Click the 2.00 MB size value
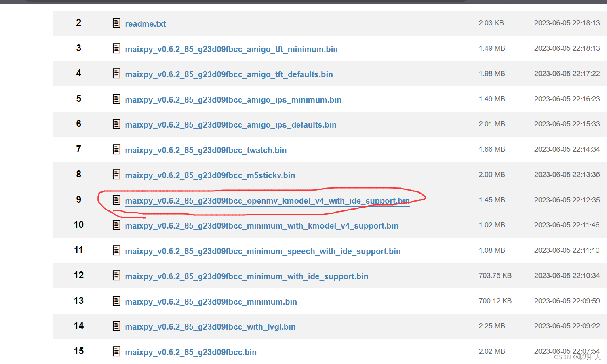 [x=492, y=175]
